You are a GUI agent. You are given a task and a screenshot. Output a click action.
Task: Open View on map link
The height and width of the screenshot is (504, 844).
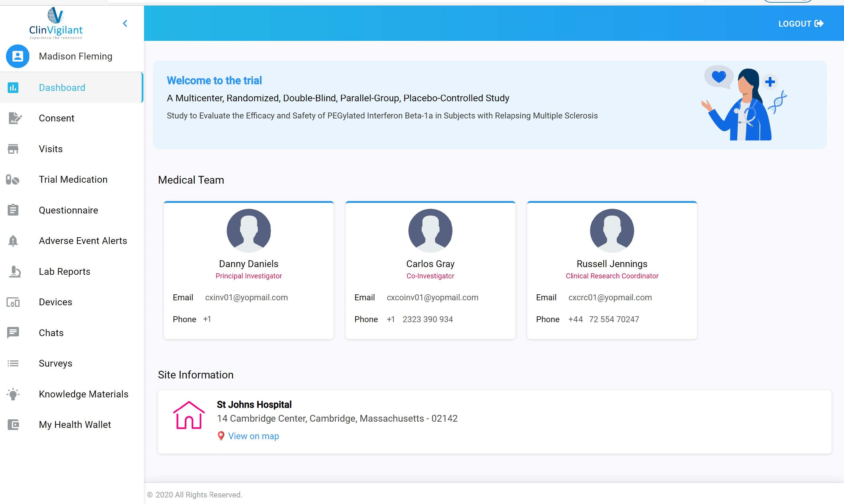pos(253,436)
